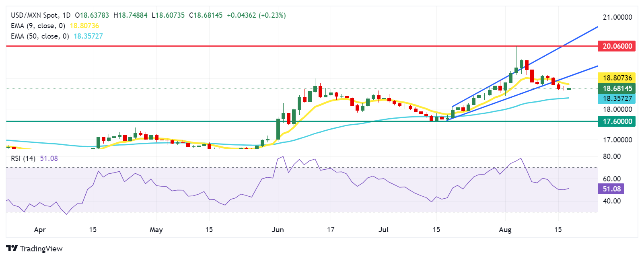Select the Apr date on time axis
Image resolution: width=644 pixels, height=259 pixels.
click(x=40, y=230)
